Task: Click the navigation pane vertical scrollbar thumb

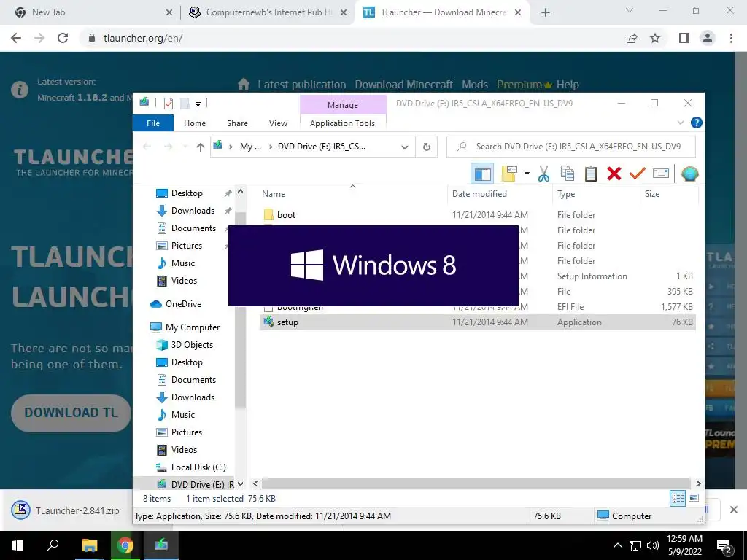Action: (240, 309)
